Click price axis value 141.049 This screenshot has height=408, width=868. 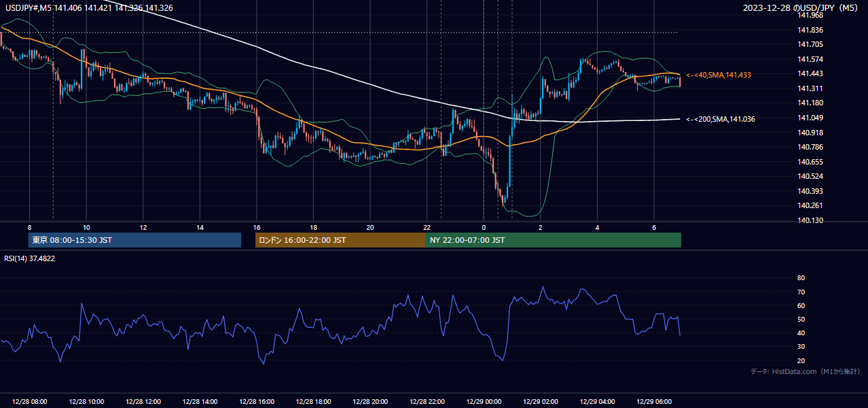(x=810, y=118)
